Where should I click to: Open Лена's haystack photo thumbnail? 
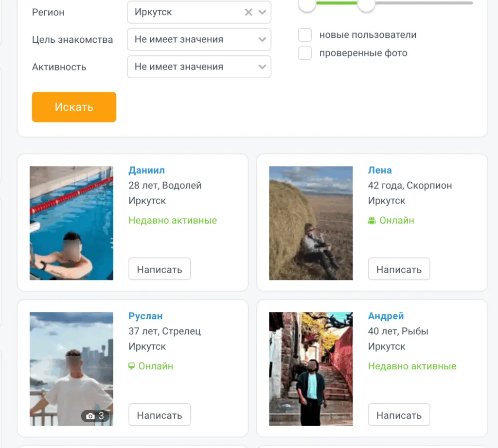(311, 223)
